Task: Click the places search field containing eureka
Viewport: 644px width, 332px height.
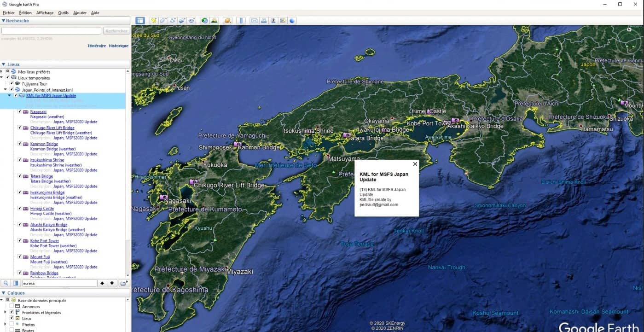Action: [59, 283]
